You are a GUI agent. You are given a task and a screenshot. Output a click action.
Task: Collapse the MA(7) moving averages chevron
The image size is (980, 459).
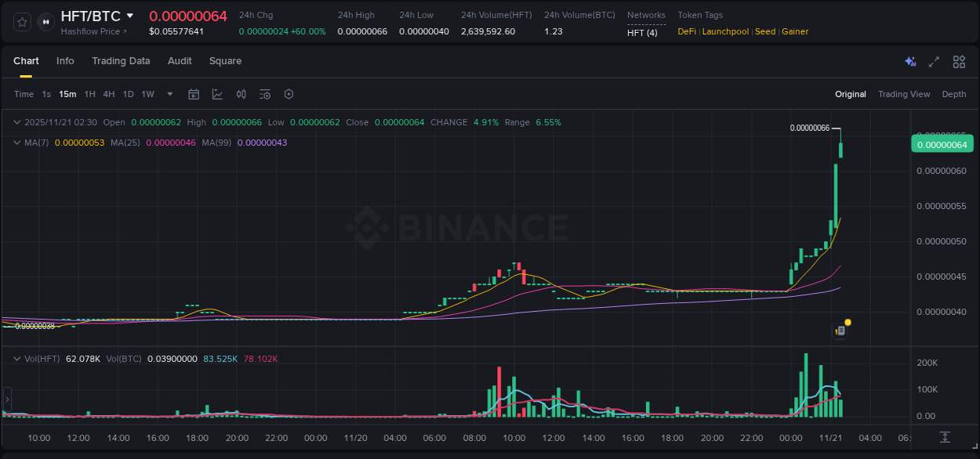(x=16, y=143)
